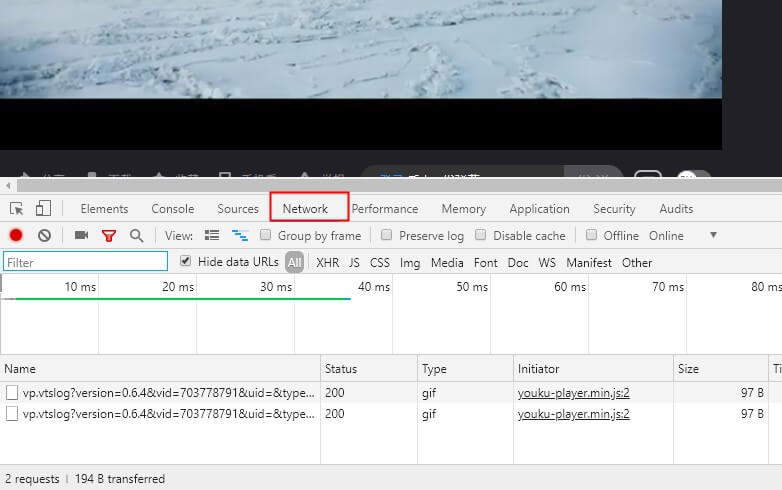Open the Elements tab

104,209
